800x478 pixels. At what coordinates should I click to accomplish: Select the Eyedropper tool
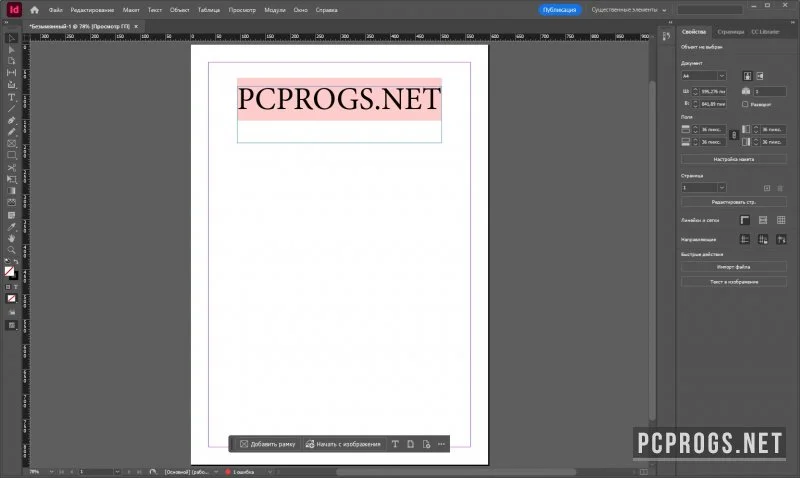point(11,227)
